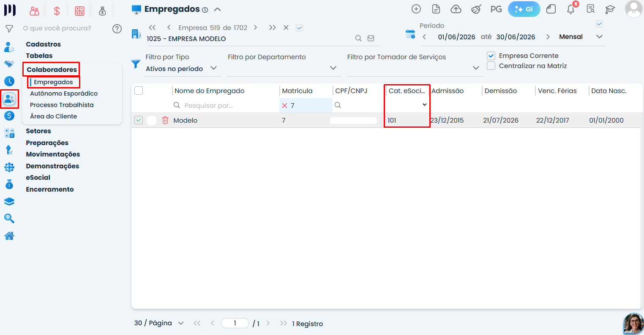644x335 pixels.
Task: Click the sidebar filter funnel icon
Action: click(9, 29)
